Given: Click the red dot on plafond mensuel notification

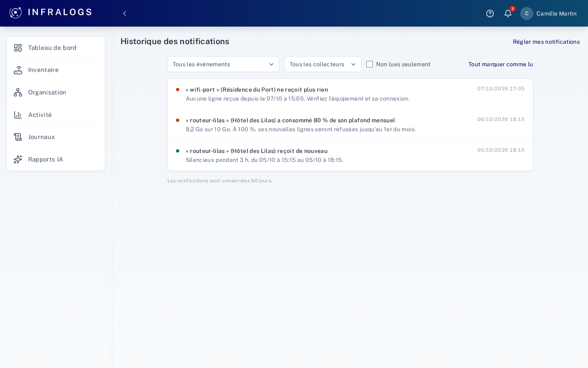Looking at the screenshot, I should (x=178, y=120).
